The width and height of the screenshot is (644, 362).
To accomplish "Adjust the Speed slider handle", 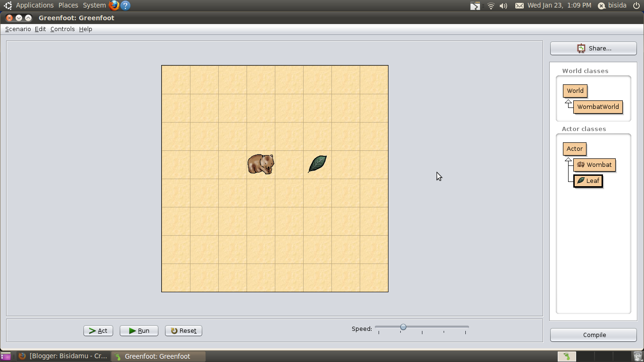I will point(403,327).
